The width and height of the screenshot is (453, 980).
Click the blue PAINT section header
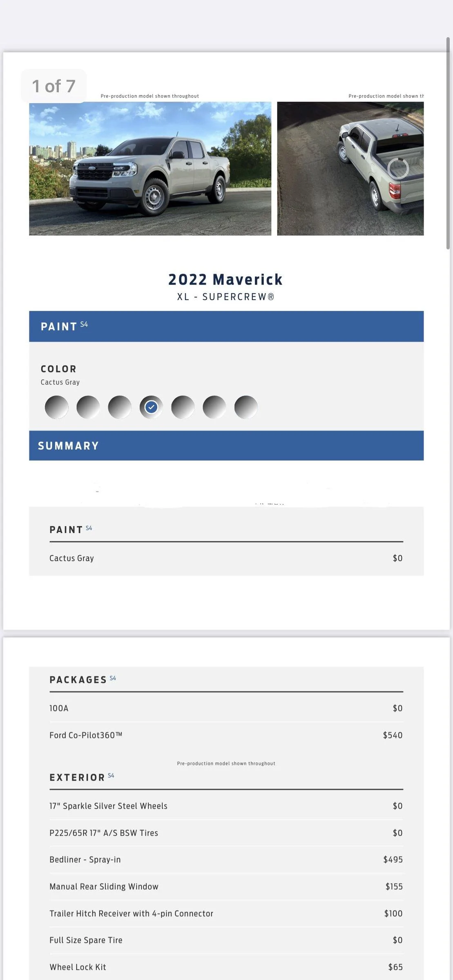pos(226,326)
